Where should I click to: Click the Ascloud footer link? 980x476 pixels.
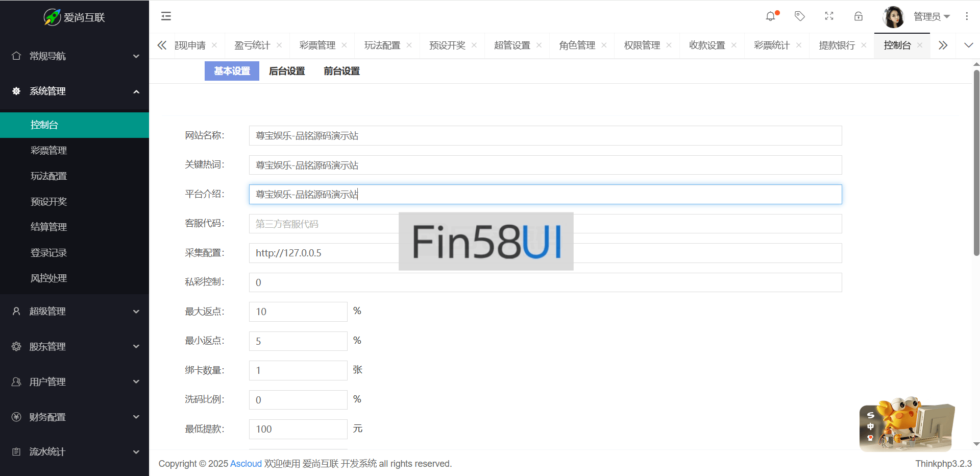coord(246,464)
